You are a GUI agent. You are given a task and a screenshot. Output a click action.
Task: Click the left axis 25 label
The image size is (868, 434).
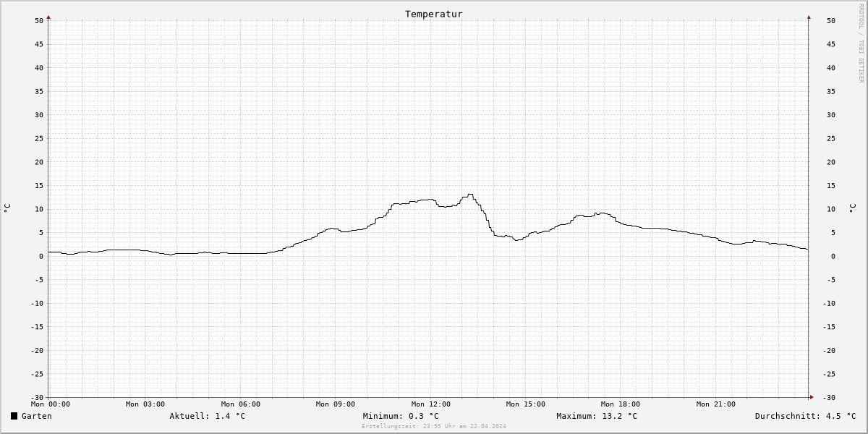tap(39, 138)
